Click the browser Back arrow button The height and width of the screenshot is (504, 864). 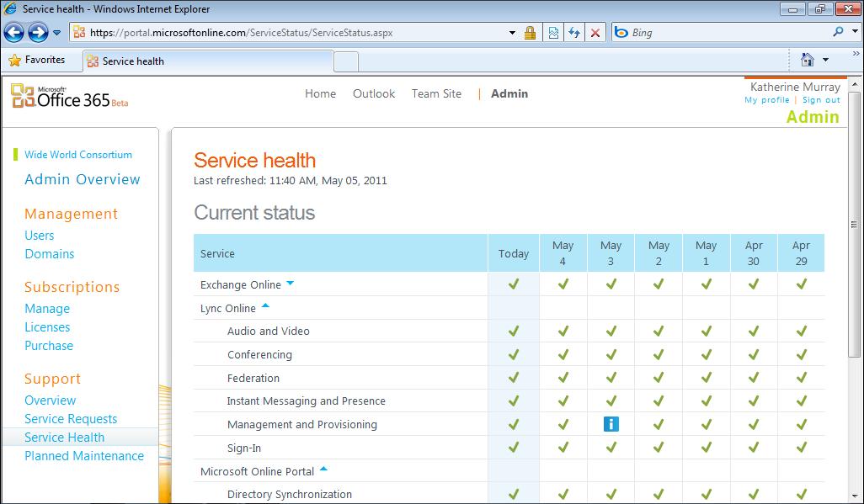coord(13,33)
